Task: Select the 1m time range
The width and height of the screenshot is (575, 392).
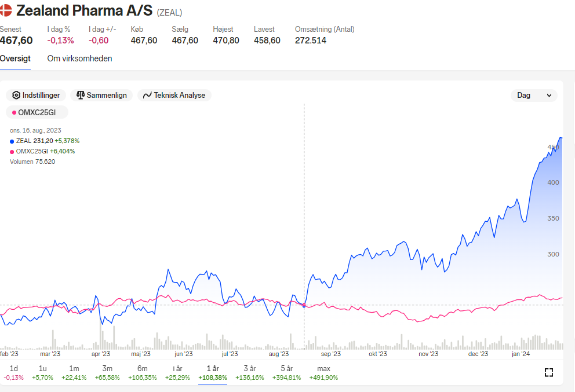Action: pyautogui.click(x=74, y=372)
